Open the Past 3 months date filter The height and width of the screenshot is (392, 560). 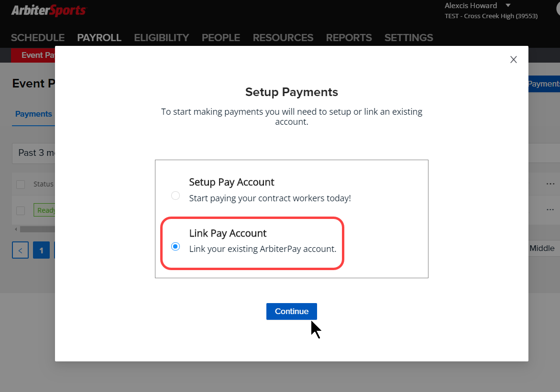[x=33, y=153]
